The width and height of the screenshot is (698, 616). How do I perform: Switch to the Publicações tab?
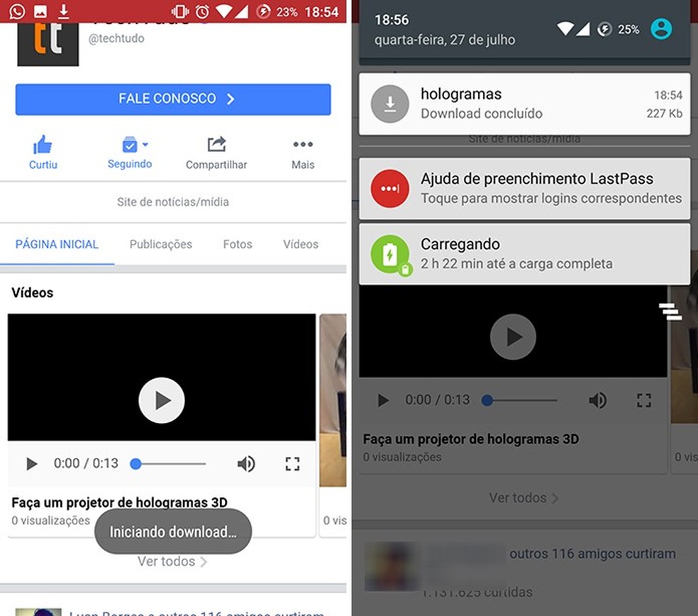160,243
